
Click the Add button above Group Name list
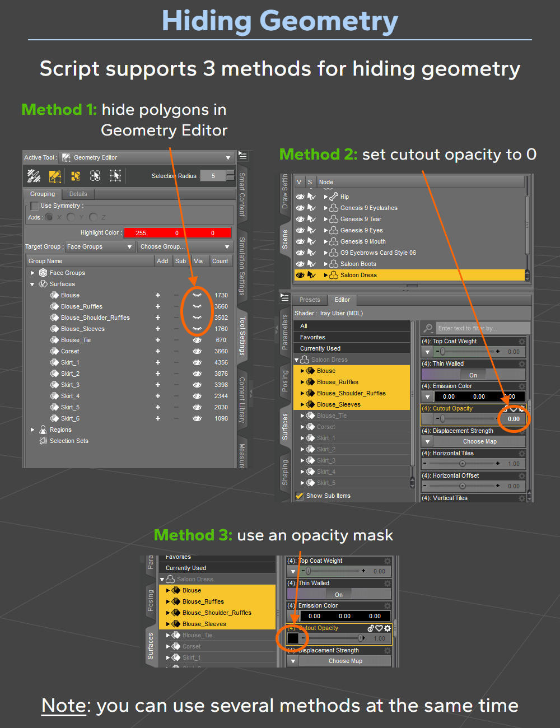163,260
